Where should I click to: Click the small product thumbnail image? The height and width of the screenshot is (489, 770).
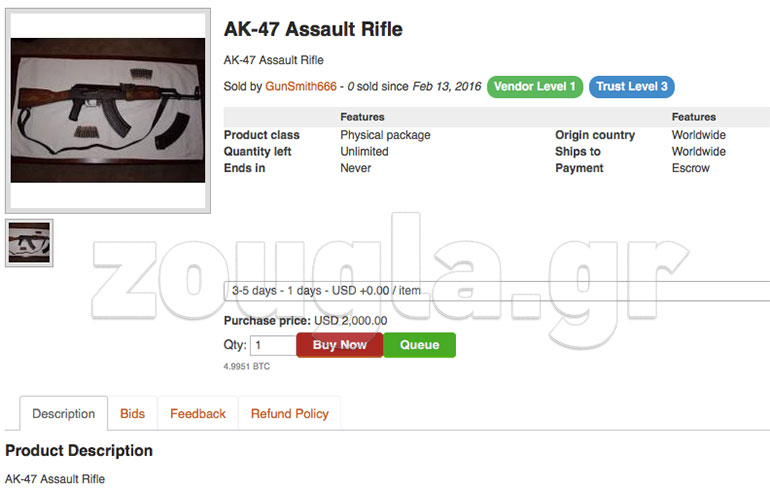pos(29,243)
